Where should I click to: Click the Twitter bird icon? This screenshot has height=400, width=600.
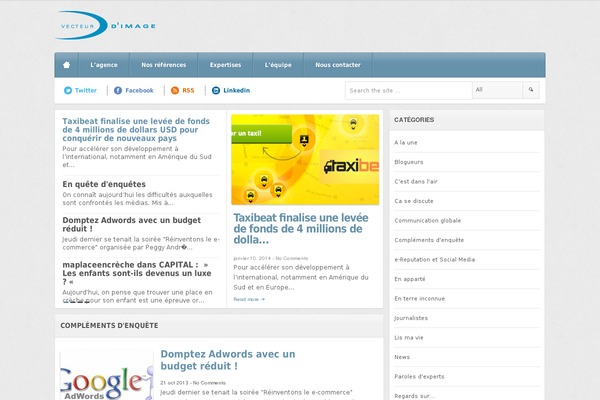(68, 90)
